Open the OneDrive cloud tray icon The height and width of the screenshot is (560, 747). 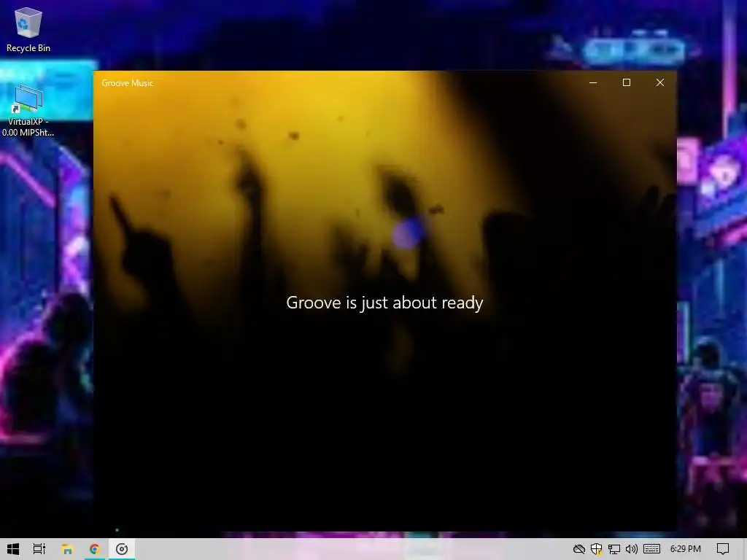point(578,549)
